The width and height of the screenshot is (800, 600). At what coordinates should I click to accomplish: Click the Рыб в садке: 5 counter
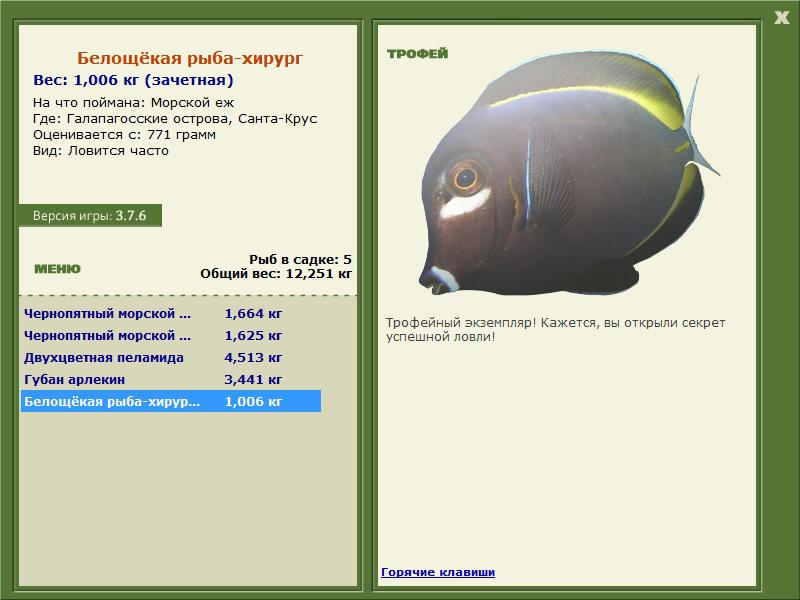point(301,259)
